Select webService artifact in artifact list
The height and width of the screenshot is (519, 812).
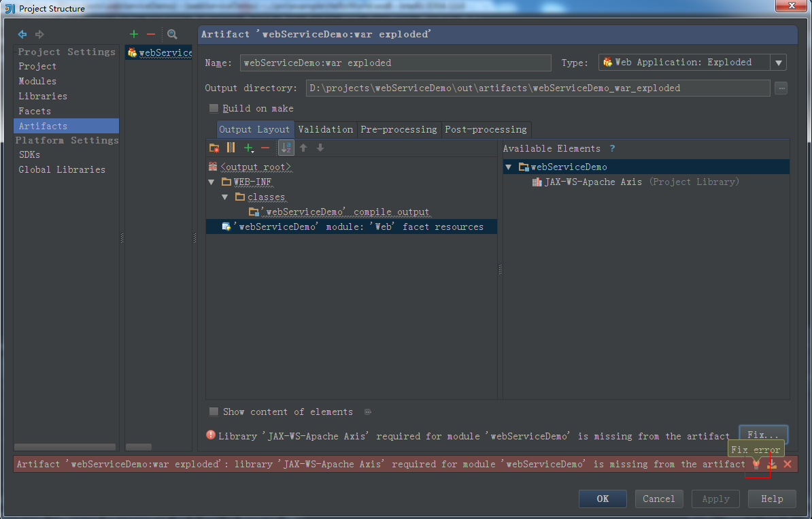click(x=159, y=52)
